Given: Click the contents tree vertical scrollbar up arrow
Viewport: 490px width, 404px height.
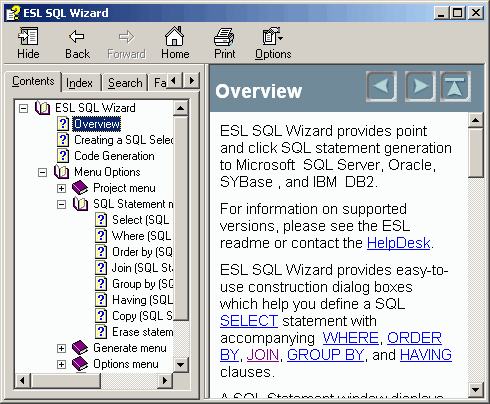Looking at the screenshot, I should (x=181, y=108).
